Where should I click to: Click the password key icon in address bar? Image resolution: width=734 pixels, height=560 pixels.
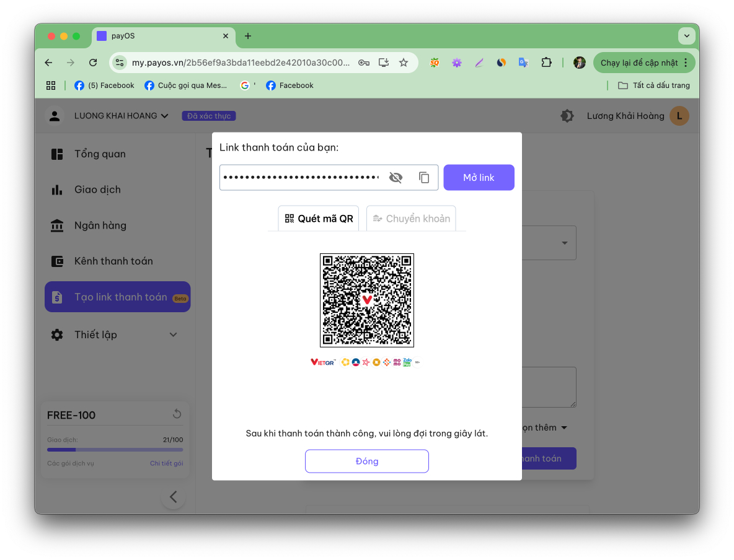point(364,63)
